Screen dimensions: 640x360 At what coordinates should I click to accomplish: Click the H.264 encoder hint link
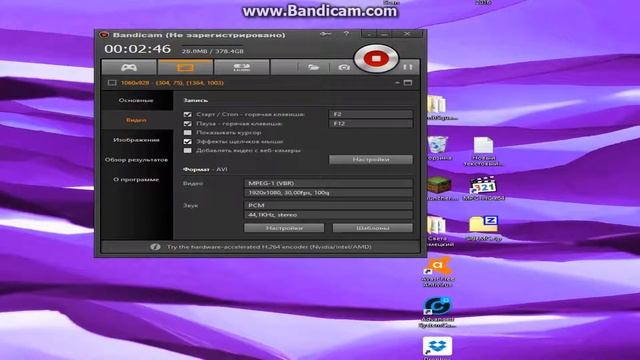click(269, 247)
